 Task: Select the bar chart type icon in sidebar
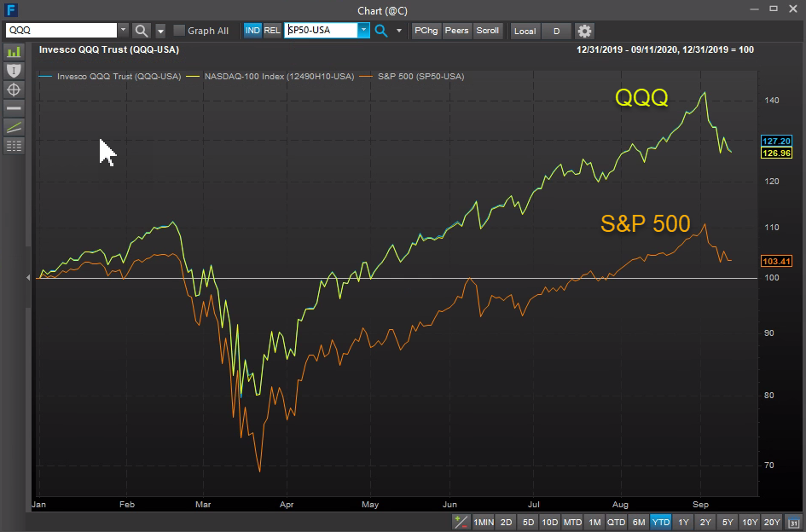coord(14,51)
